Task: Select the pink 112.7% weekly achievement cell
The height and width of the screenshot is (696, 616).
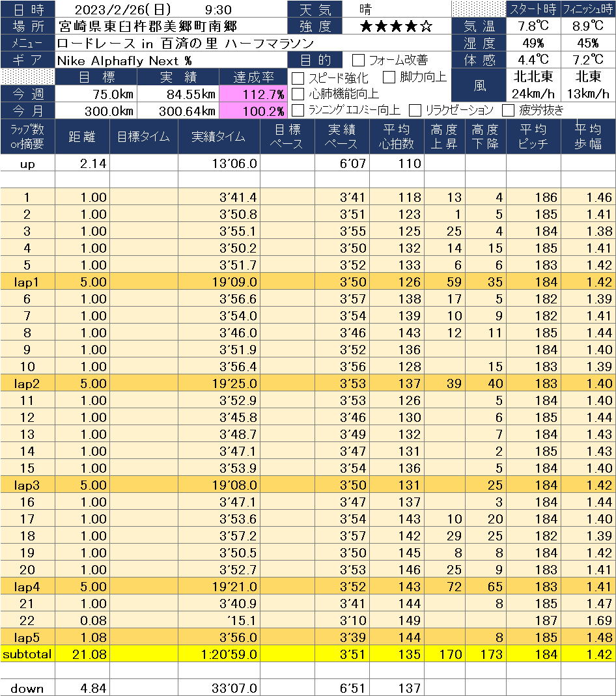Action: tap(253, 94)
